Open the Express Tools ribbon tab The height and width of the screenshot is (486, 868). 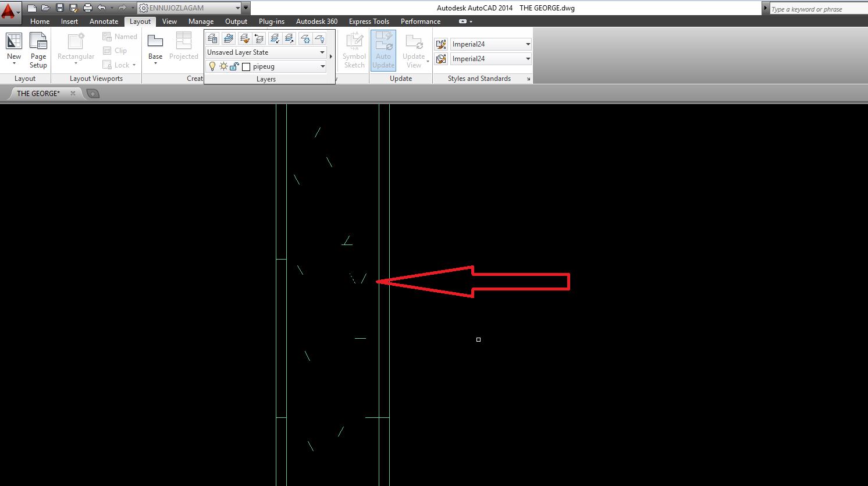click(369, 22)
